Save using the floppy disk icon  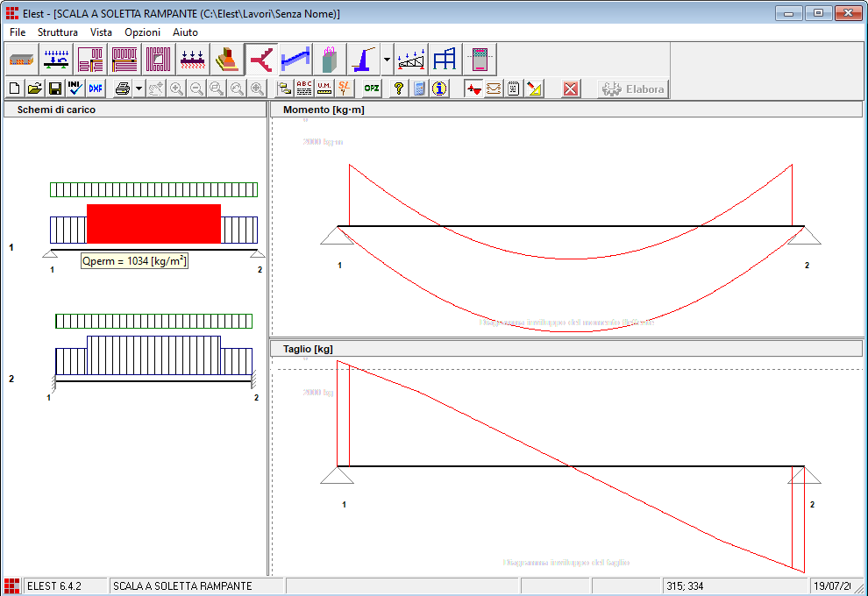click(55, 89)
